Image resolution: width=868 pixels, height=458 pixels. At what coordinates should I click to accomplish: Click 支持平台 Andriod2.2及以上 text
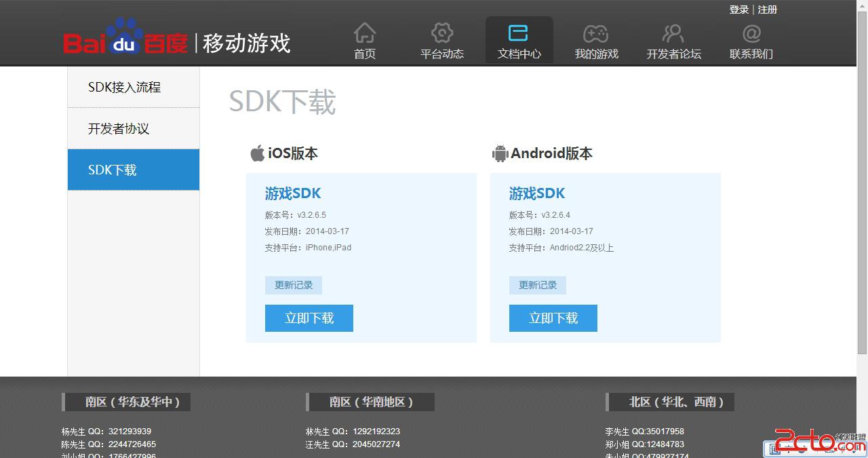click(561, 248)
